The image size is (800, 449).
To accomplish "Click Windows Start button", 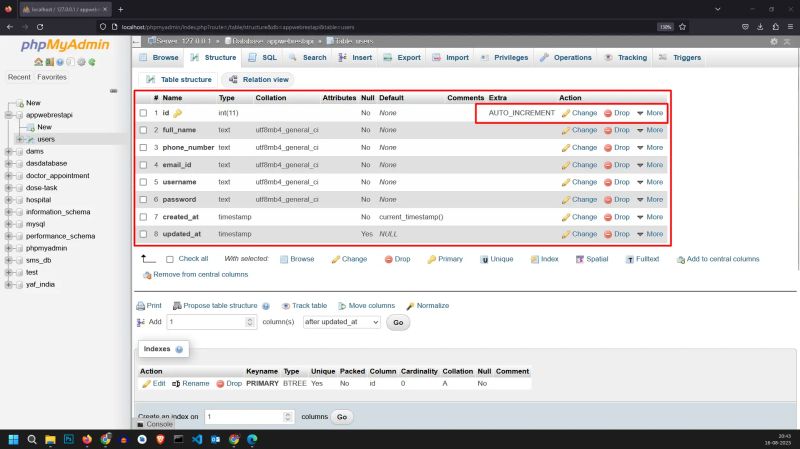I will (14, 439).
